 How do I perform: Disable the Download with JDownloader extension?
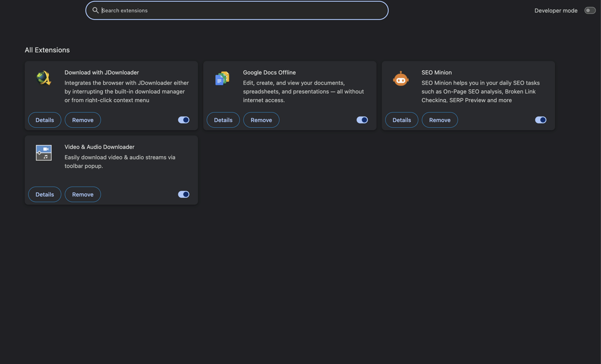coord(184,120)
